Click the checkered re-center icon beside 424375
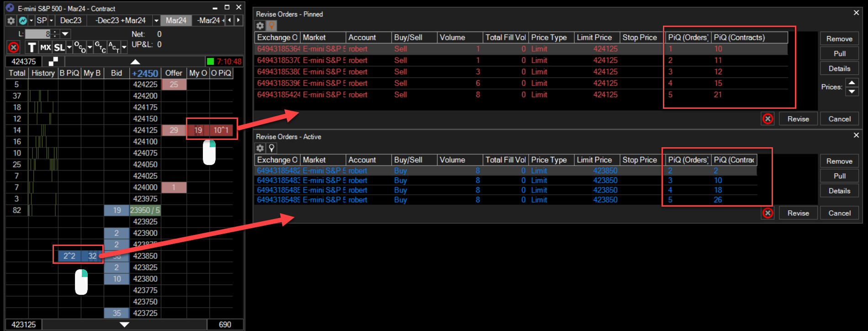The image size is (868, 331). coord(53,61)
